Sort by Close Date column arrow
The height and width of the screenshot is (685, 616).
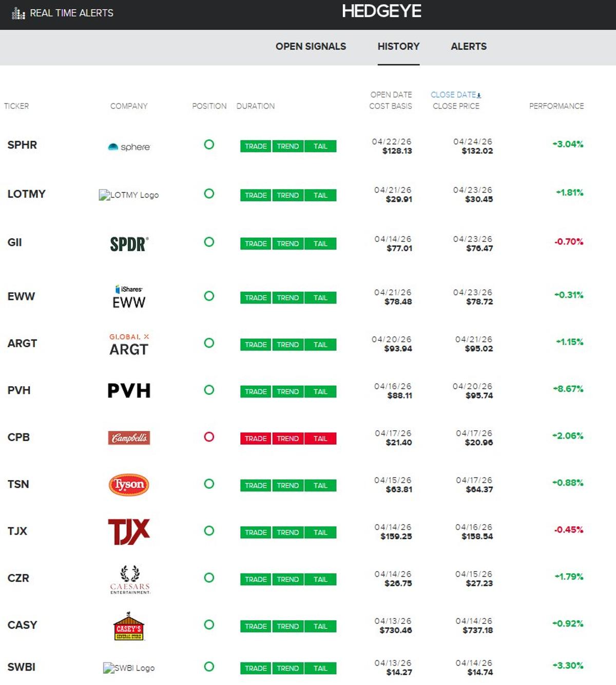point(479,96)
